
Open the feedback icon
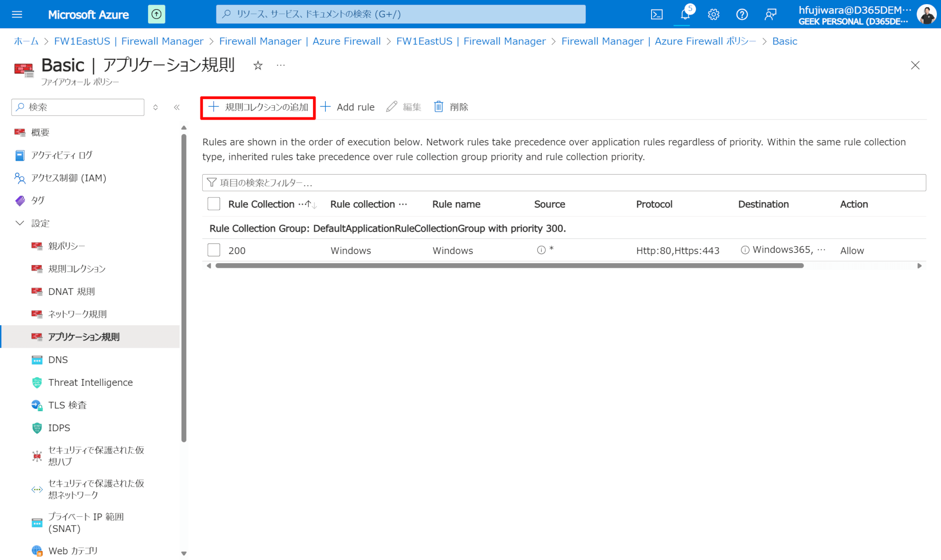click(770, 14)
